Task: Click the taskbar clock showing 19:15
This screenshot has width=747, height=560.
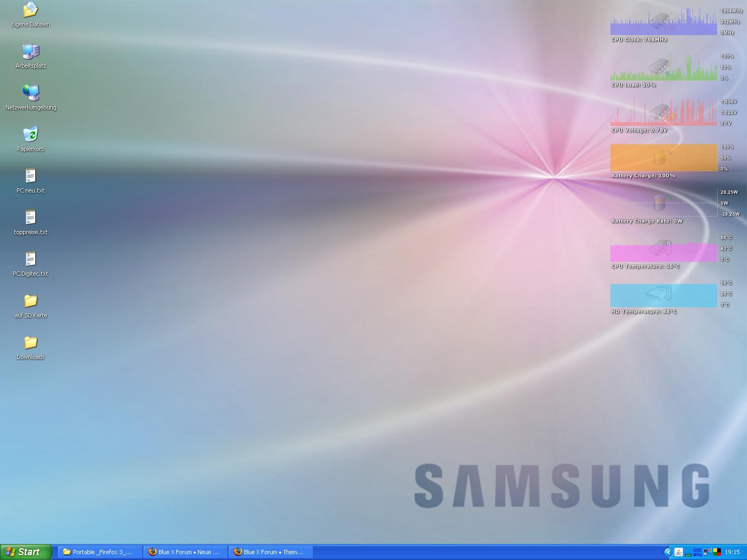Action: pos(733,552)
